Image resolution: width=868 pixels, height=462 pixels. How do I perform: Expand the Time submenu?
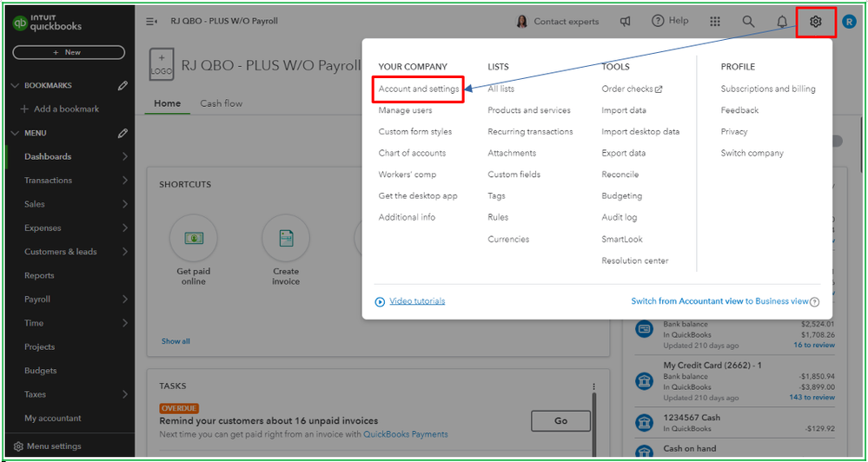tap(124, 323)
